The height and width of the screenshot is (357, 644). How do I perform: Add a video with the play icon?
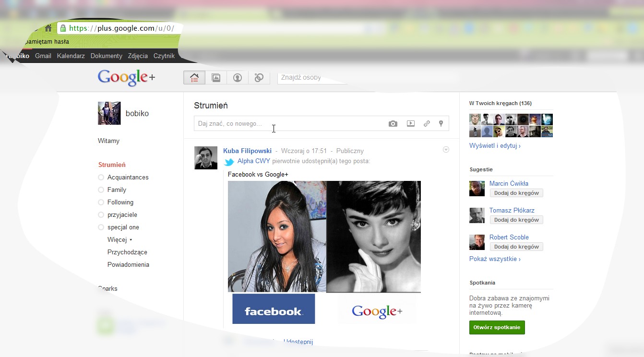tap(411, 123)
